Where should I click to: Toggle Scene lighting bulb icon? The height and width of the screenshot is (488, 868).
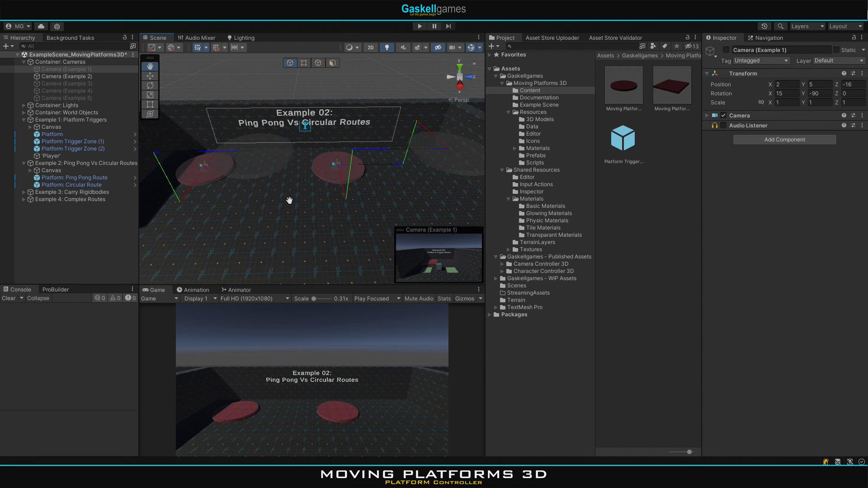coord(387,47)
